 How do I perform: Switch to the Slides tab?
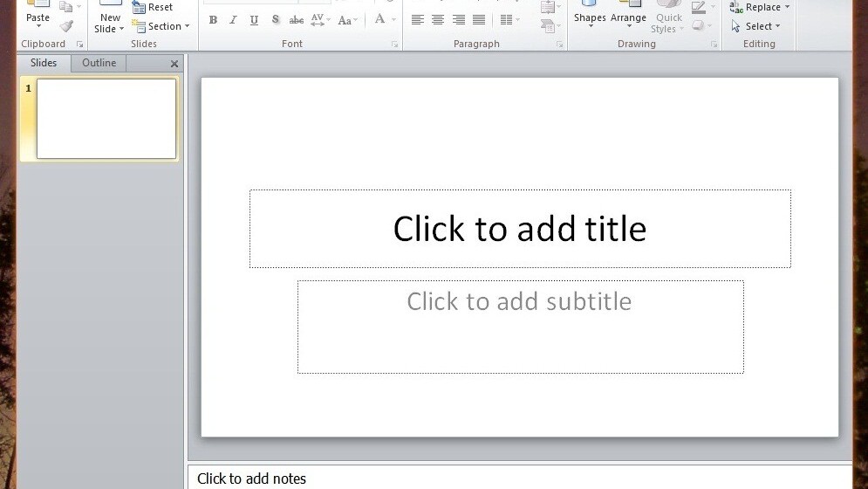tap(44, 63)
